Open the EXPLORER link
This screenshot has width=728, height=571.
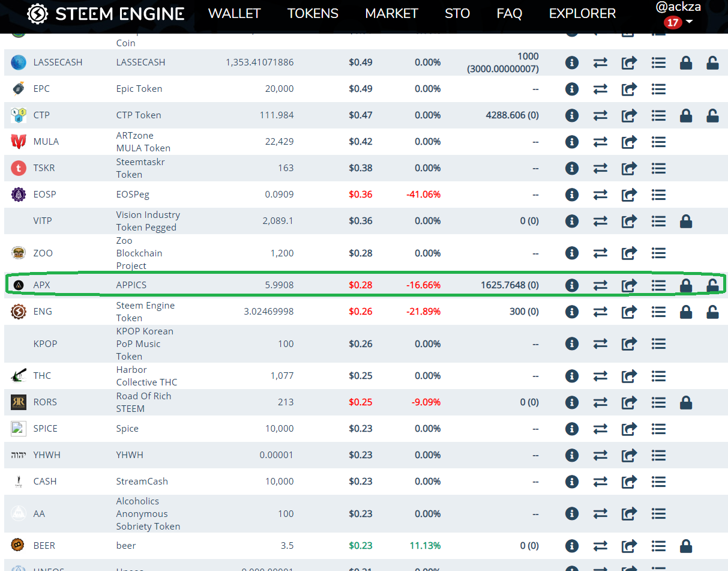583,13
